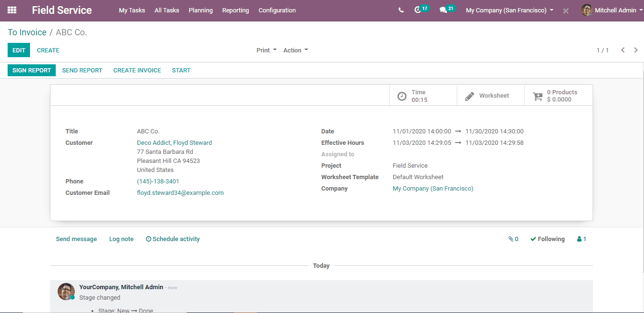Go to next record arrow

pos(636,50)
